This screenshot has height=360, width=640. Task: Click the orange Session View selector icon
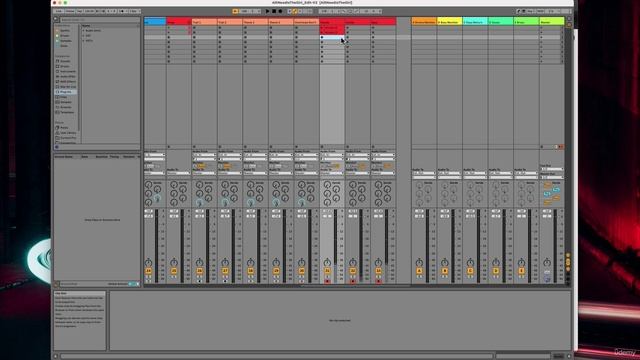(x=569, y=25)
